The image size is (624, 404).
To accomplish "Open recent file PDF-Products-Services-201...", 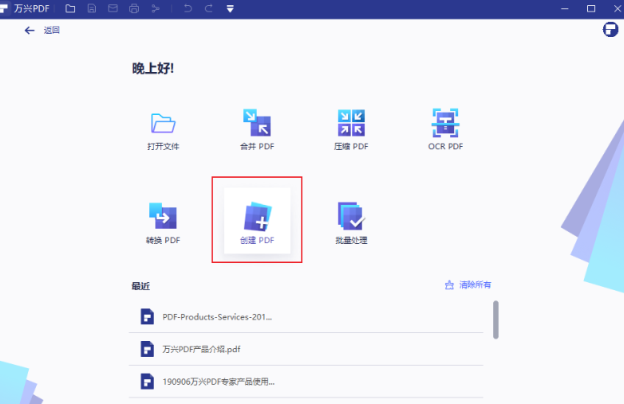I will (x=306, y=317).
